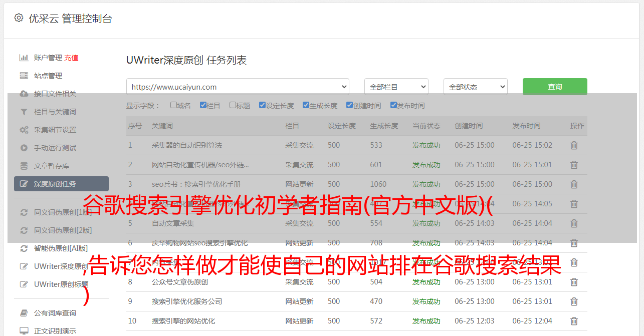Toggle the 标题 display checkbox

tap(233, 105)
